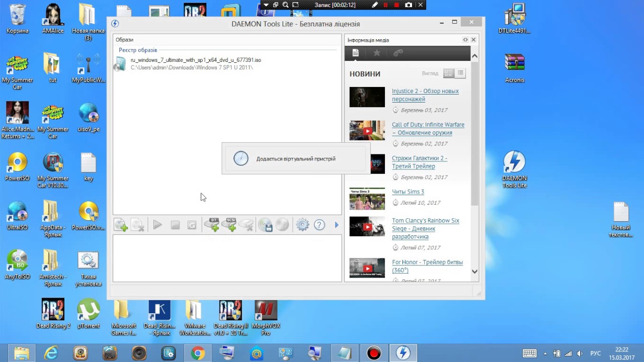Add a SCSI virtual drive
The image size is (644, 362).
229,224
